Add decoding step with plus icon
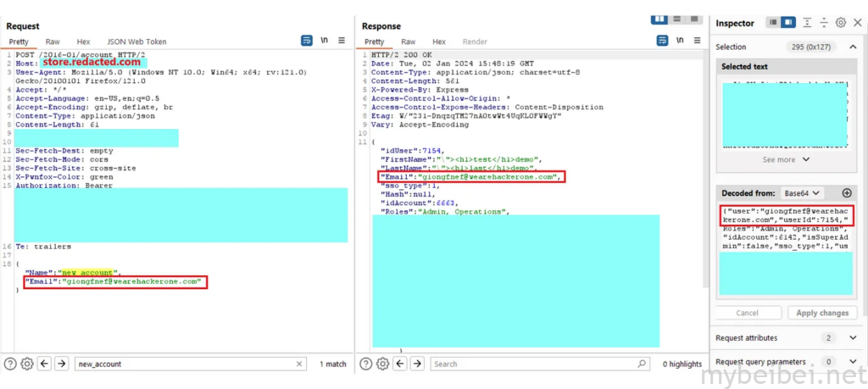The width and height of the screenshot is (868, 389). [x=846, y=193]
